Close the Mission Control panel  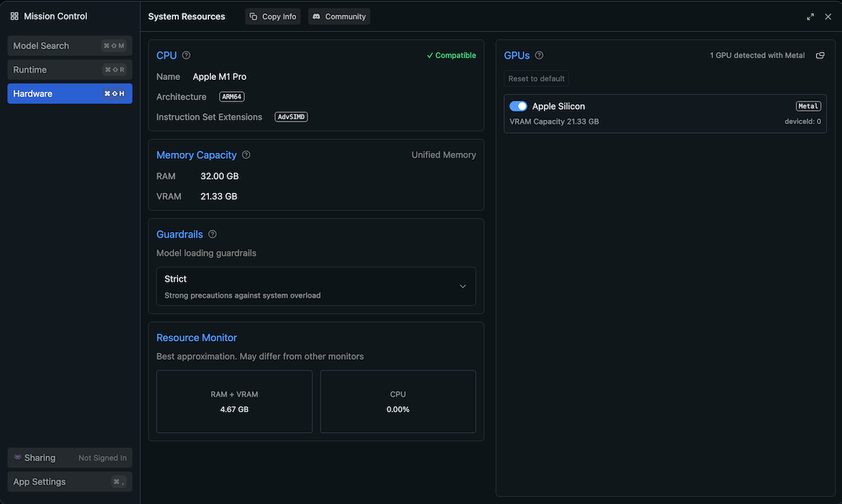pos(828,17)
